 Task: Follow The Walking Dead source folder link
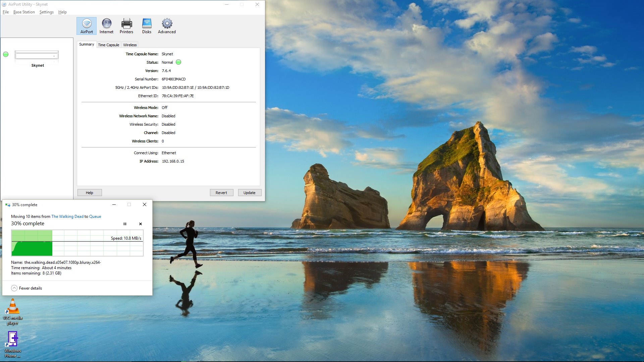pos(67,217)
